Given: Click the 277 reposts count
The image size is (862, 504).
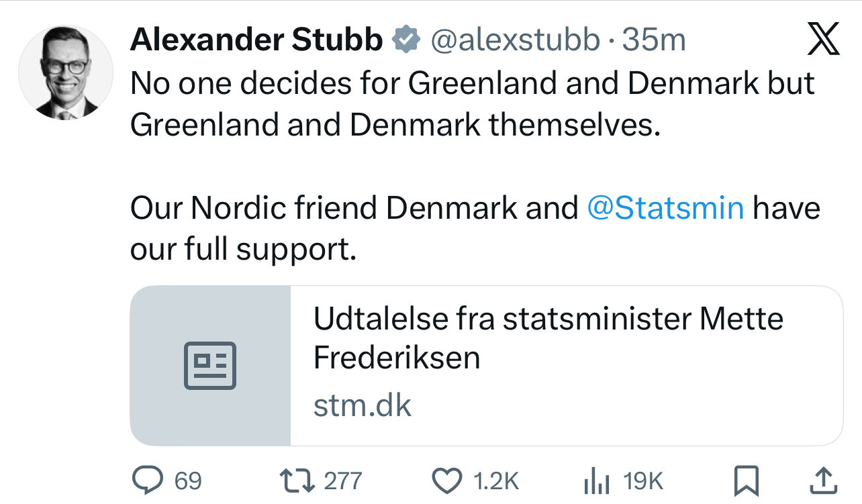Looking at the screenshot, I should pos(343,481).
